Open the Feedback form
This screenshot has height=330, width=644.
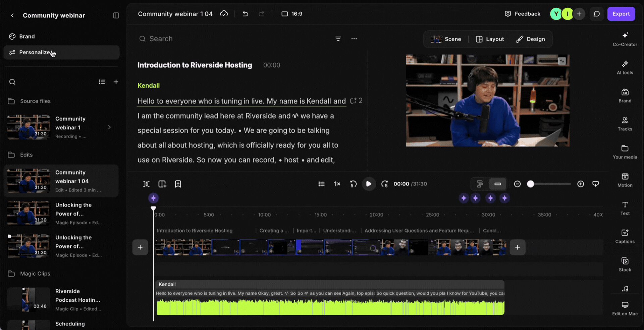[523, 14]
